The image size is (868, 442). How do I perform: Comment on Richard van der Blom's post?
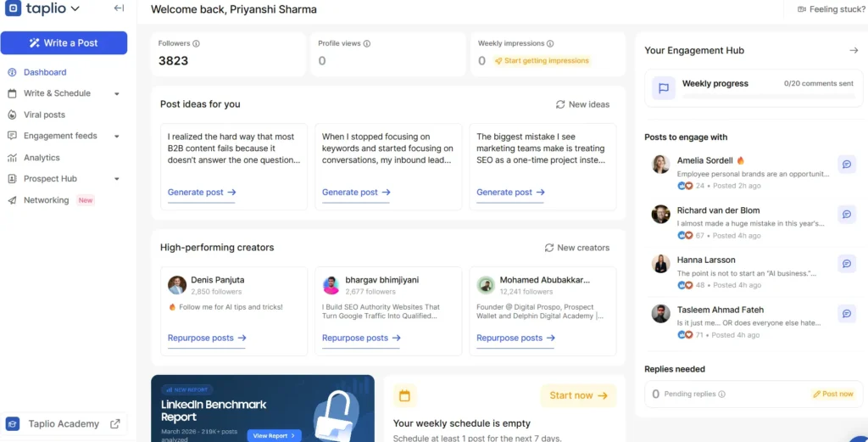847,215
